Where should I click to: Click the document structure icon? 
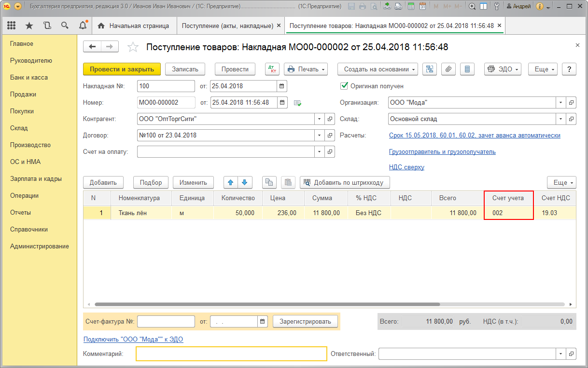[x=430, y=69]
